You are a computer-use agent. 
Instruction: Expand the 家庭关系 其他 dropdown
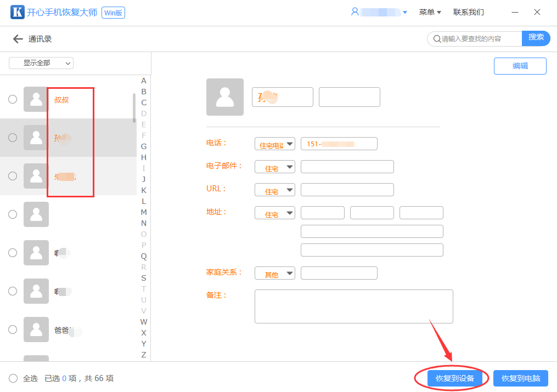(275, 273)
